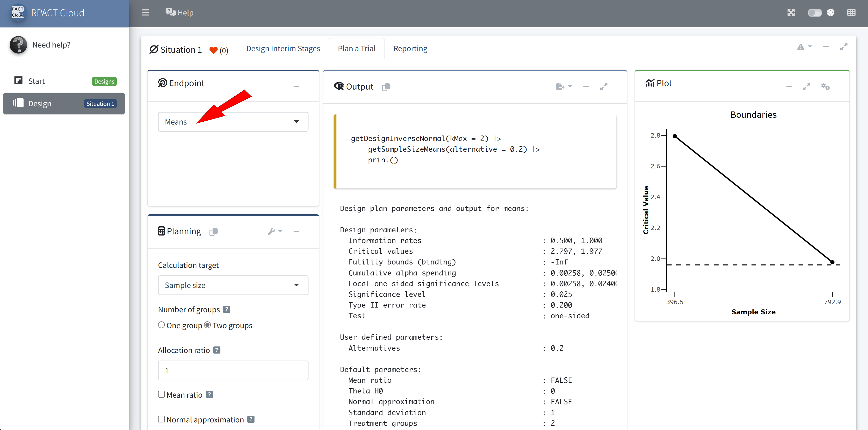Expand the Output export dropdown

point(564,87)
